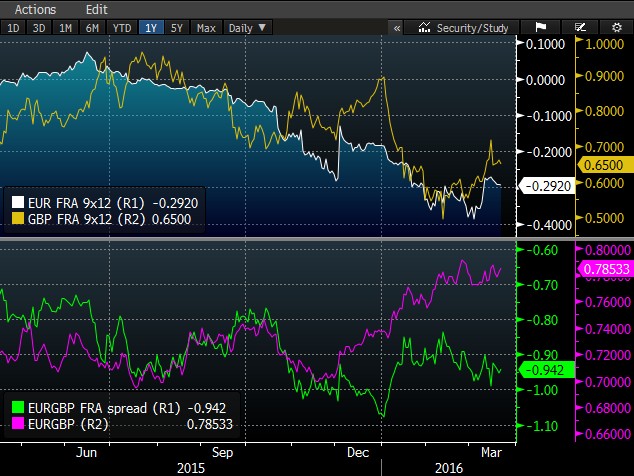Screen dimensions: 634x476
Task: Set range to YTD
Action: [121, 28]
